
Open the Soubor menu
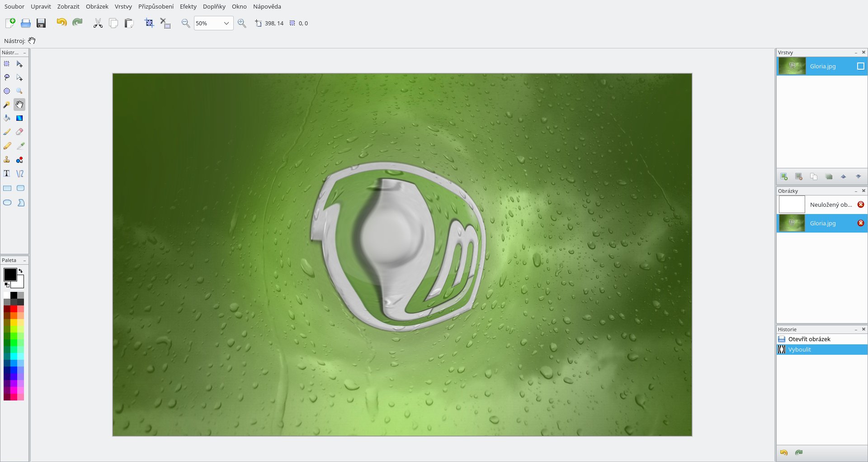tap(14, 6)
